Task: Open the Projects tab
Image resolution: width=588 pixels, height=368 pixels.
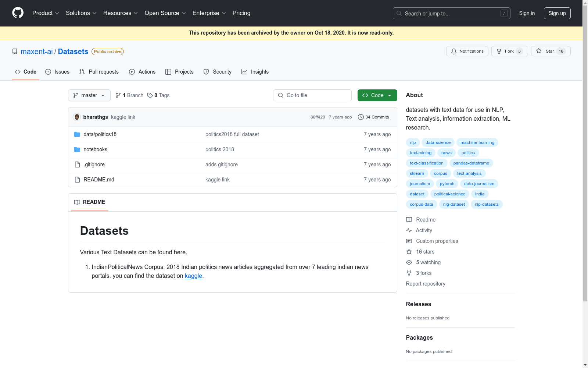Action: pos(179,72)
